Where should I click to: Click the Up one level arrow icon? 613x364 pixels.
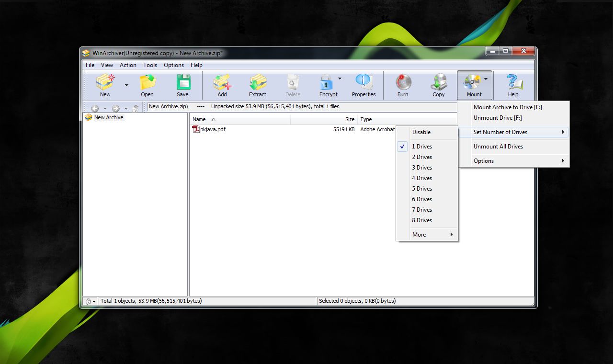[136, 109]
